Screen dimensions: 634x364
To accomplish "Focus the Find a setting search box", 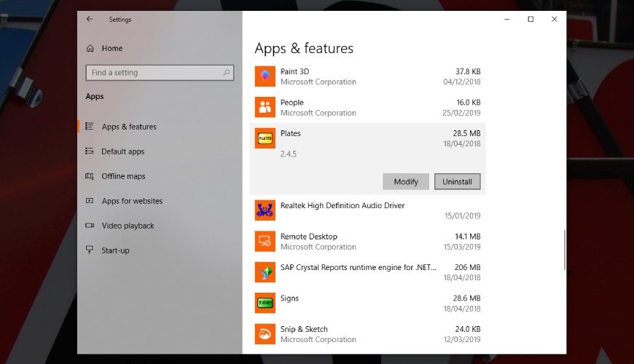I will 160,73.
